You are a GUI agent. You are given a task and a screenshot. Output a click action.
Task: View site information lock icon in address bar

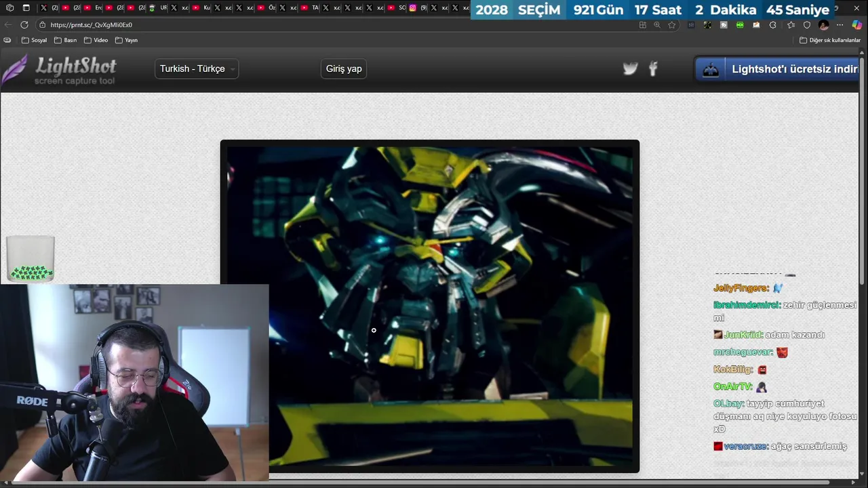point(42,25)
